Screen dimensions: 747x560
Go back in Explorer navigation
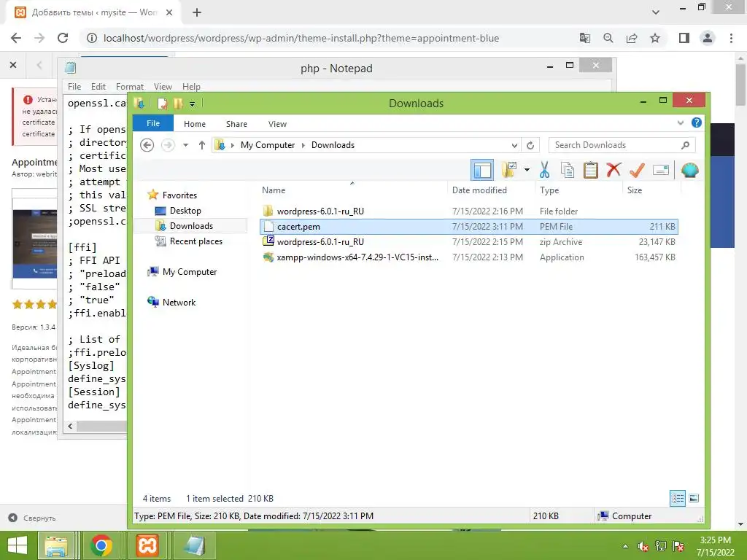pyautogui.click(x=147, y=145)
